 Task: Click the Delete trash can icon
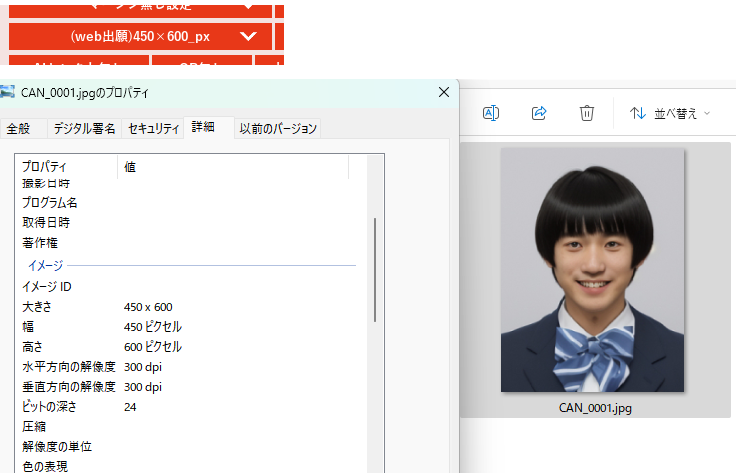point(588,113)
